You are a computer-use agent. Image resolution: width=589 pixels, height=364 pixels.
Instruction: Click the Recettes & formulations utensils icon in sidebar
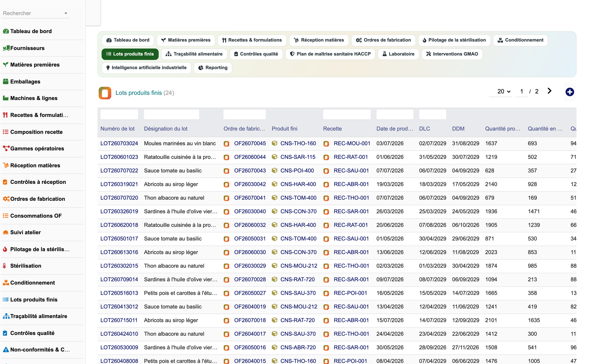point(5,115)
